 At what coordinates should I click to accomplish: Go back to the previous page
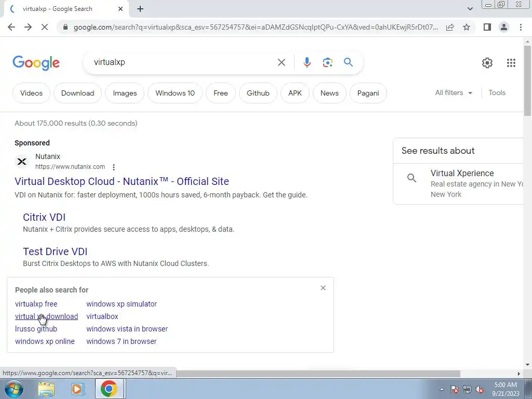coord(11,27)
